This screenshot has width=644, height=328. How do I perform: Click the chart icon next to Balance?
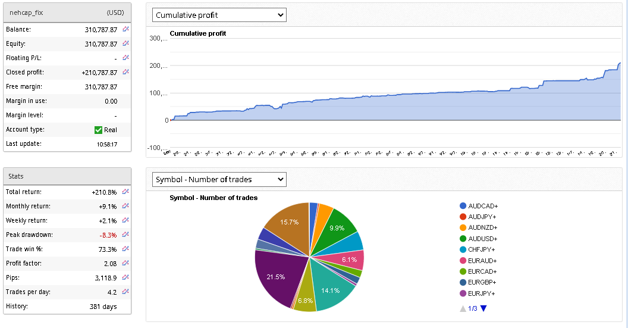point(125,29)
